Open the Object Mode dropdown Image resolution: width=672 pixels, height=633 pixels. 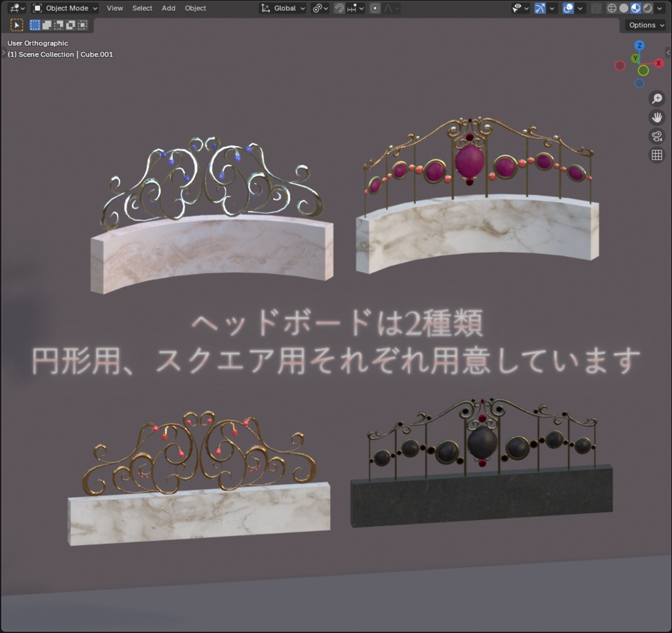(64, 8)
